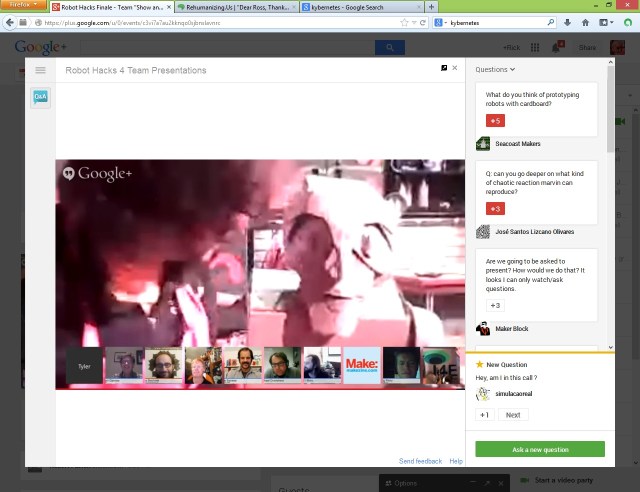Upvote the chaotic reaction marvin question

pyautogui.click(x=494, y=209)
